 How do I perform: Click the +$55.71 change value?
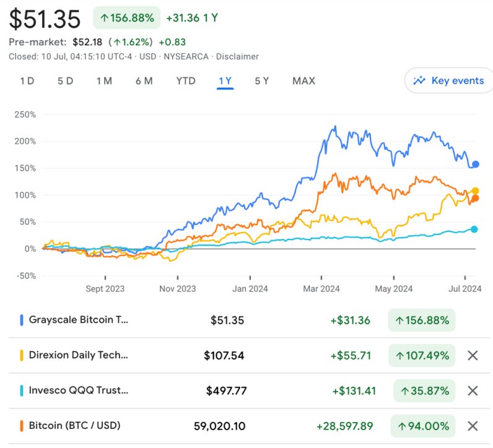tap(351, 356)
